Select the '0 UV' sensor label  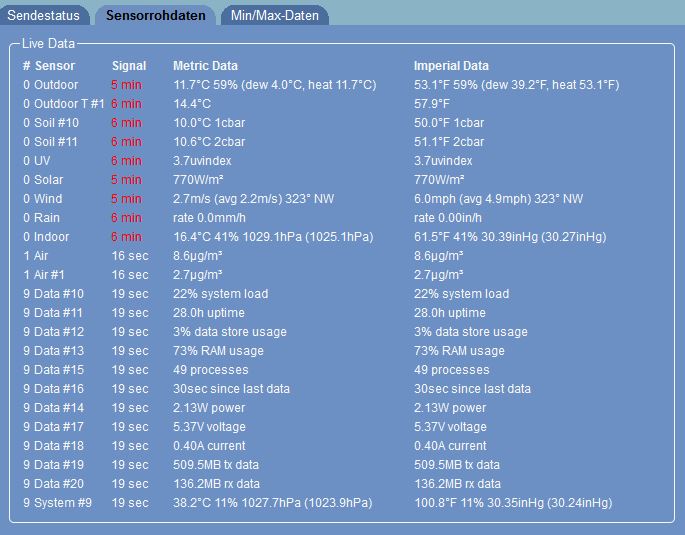point(37,161)
